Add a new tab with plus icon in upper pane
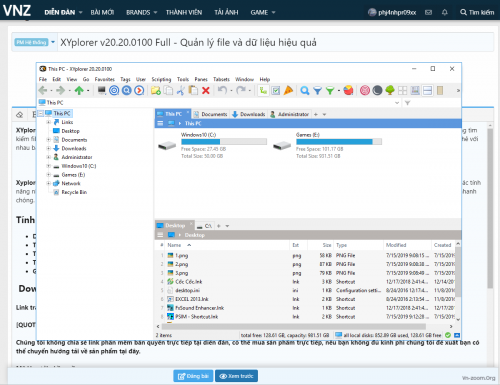 pyautogui.click(x=316, y=114)
